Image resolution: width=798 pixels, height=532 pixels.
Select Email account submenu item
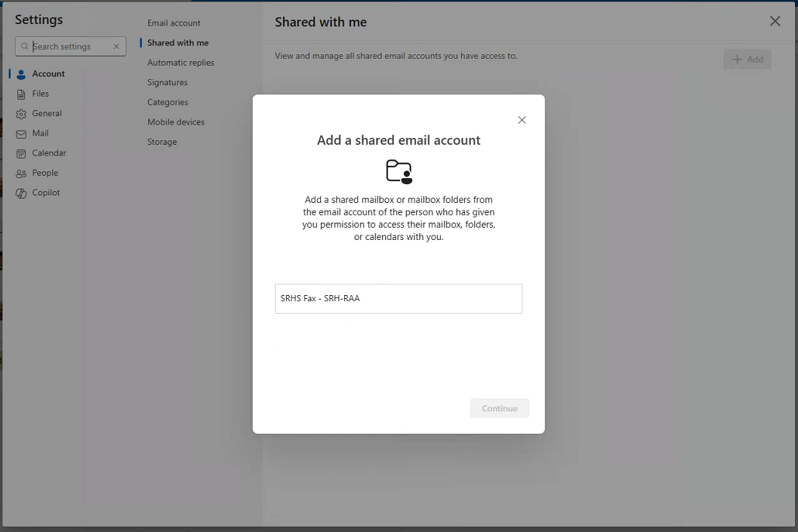coord(174,23)
